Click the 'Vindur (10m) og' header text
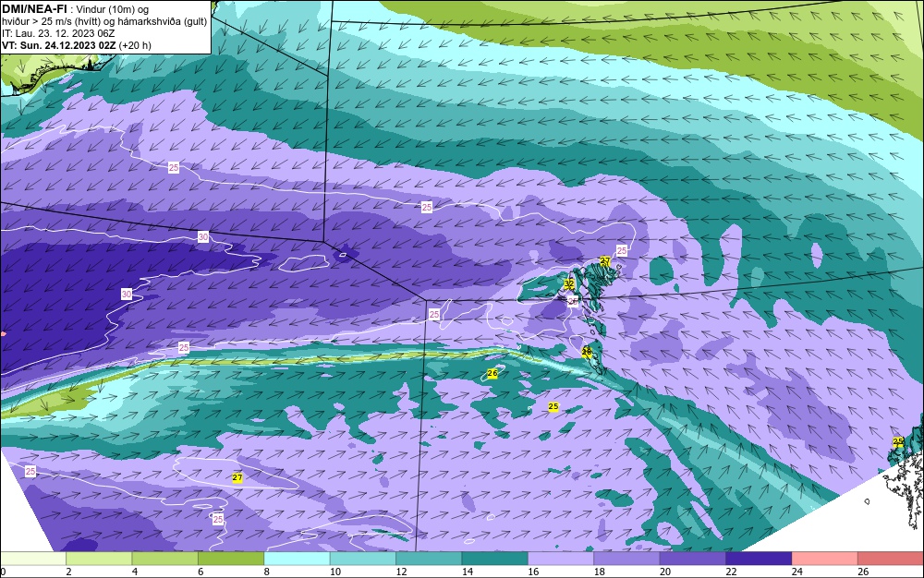The width and height of the screenshot is (924, 578). [x=113, y=9]
